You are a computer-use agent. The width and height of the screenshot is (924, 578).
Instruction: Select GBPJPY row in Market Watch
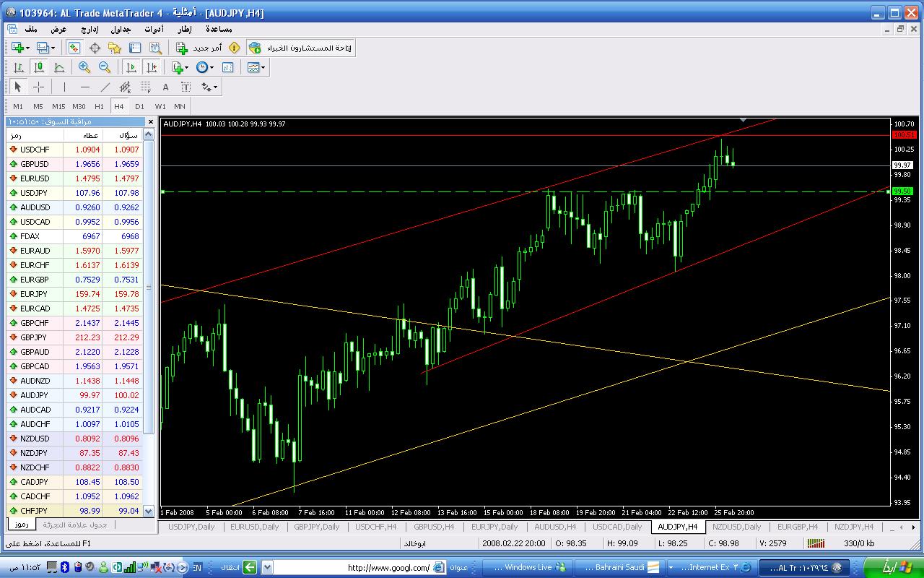(x=34, y=337)
